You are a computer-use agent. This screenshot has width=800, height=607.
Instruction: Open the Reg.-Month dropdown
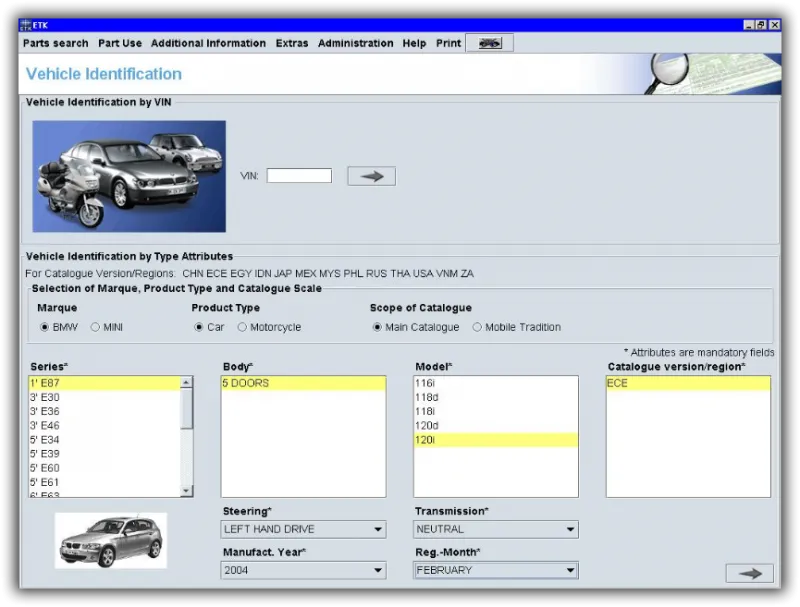[496, 570]
